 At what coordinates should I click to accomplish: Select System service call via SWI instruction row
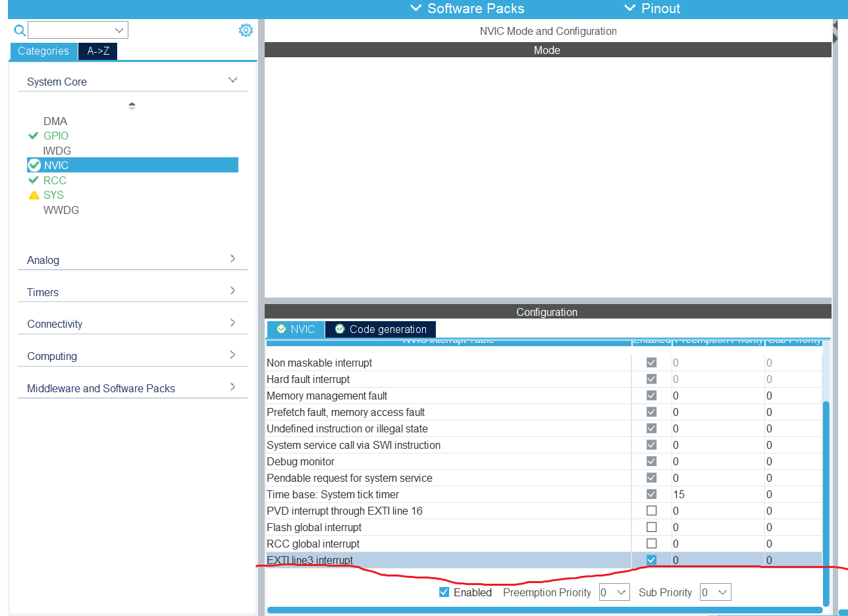tap(544, 445)
